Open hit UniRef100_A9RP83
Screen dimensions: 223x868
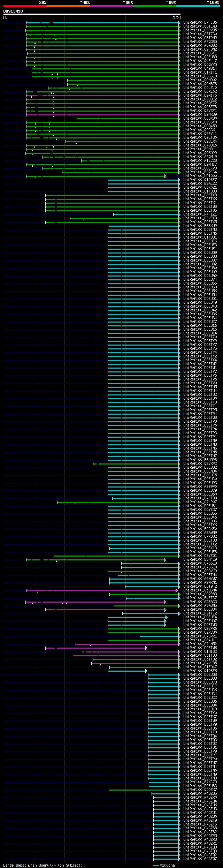200,594
